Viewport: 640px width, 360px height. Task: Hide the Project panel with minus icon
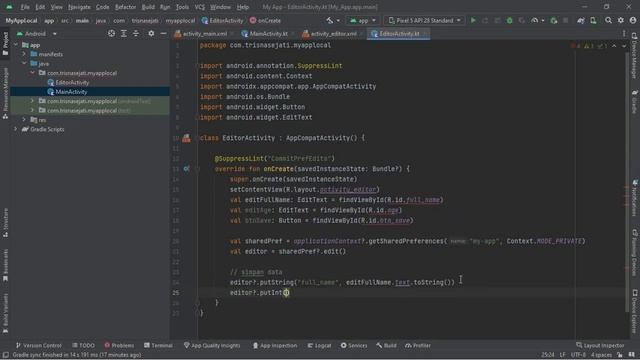(163, 33)
